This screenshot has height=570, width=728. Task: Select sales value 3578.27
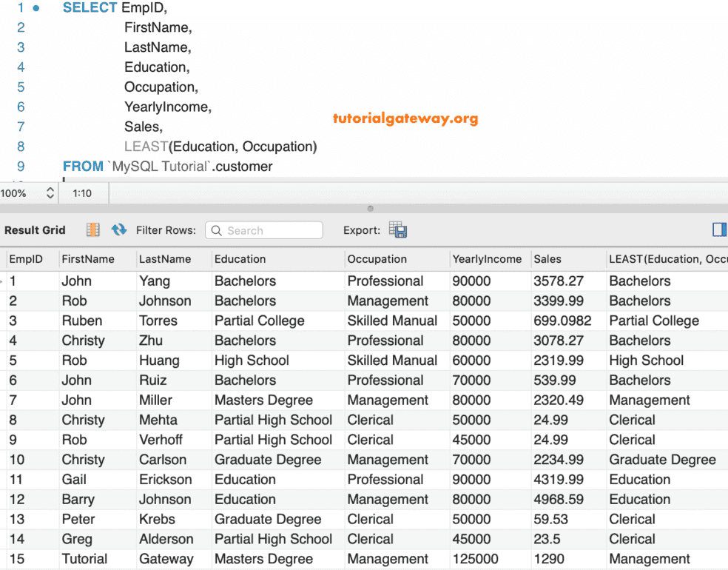coord(559,281)
